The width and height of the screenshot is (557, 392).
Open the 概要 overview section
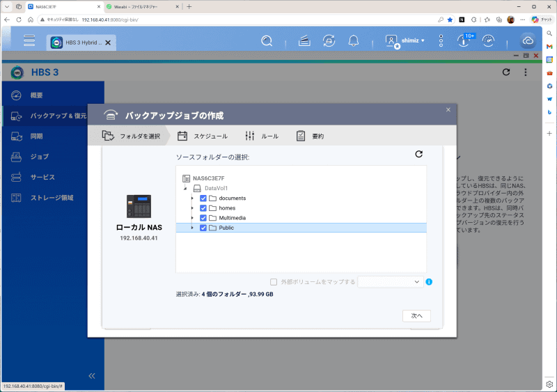[x=54, y=95]
